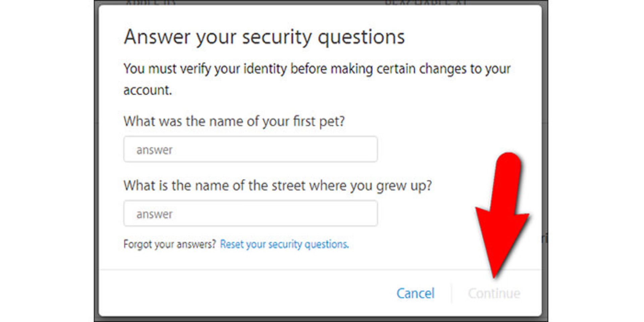Click the Forgot your answers? text

[169, 244]
